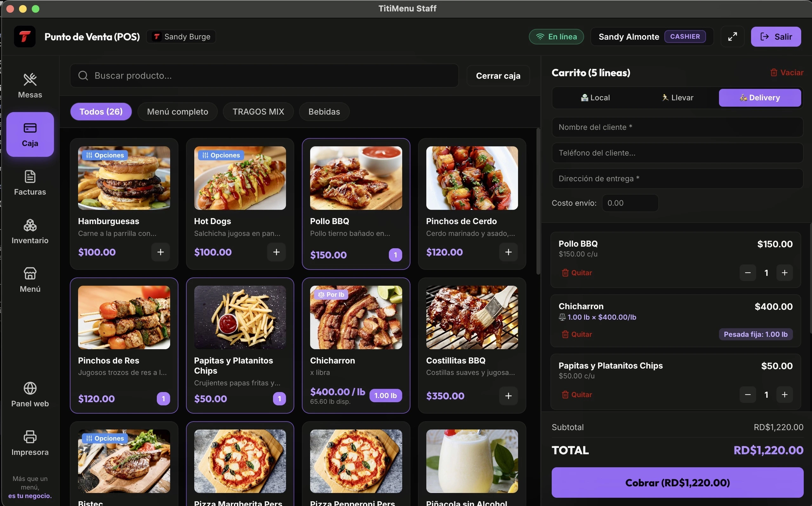Viewport: 812px width, 506px height.
Task: Select the Caja sidebar item
Action: (x=30, y=134)
